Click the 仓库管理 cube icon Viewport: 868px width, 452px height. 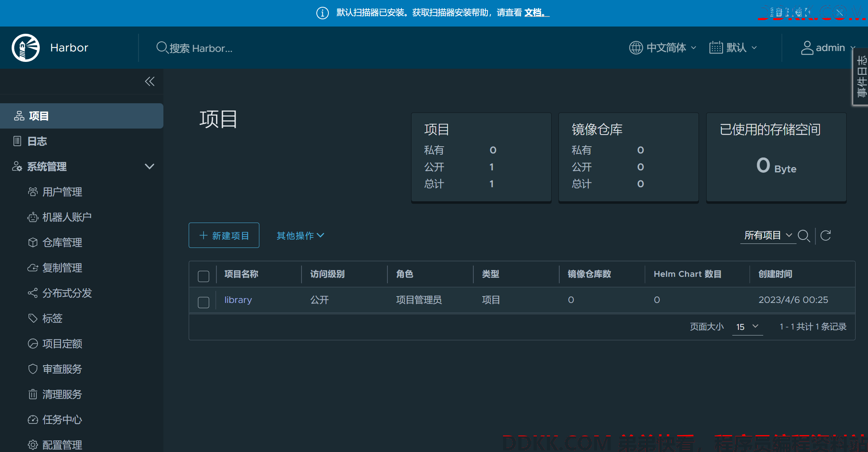pyautogui.click(x=33, y=242)
